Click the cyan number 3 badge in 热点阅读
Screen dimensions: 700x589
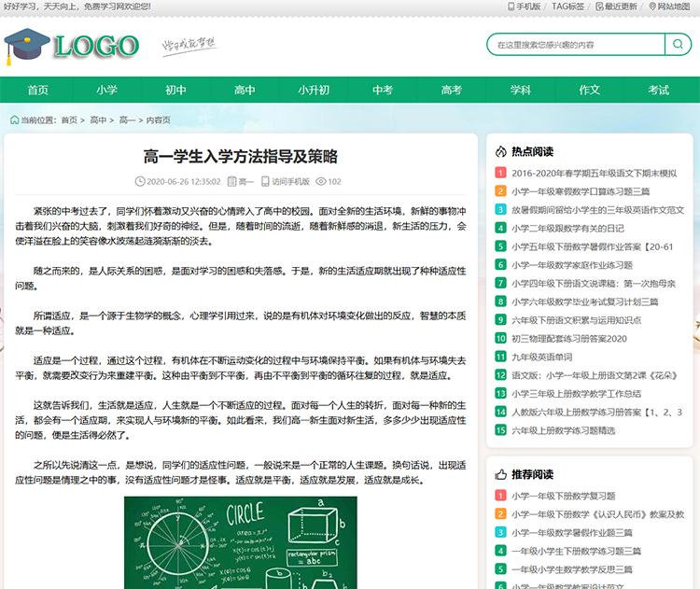pos(500,209)
